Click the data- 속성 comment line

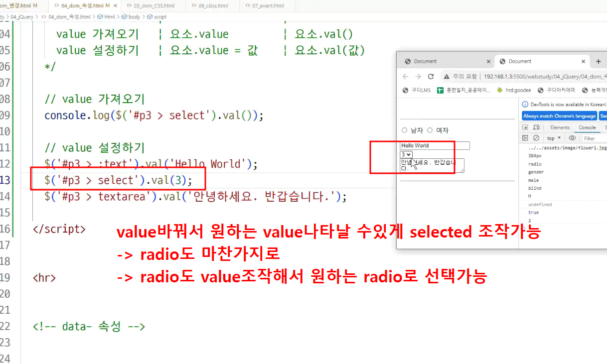tap(89, 327)
